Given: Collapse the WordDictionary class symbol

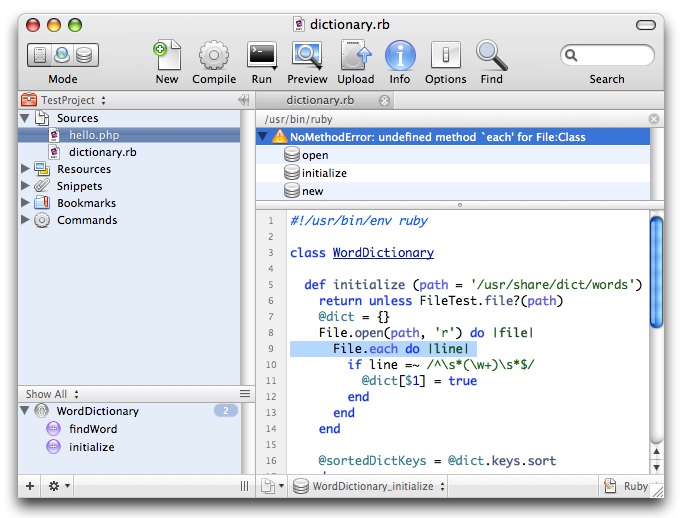Looking at the screenshot, I should (25, 410).
